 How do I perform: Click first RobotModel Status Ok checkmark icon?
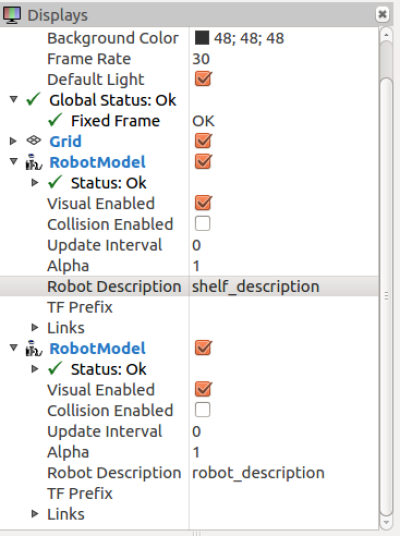point(55,182)
